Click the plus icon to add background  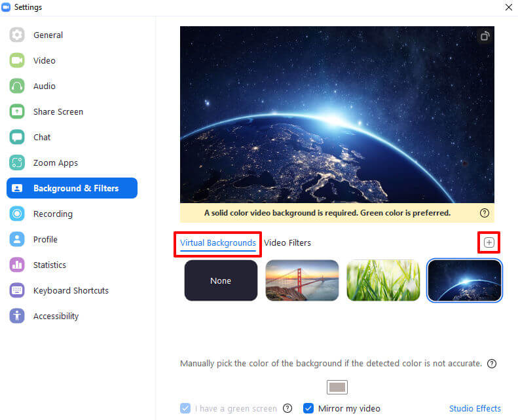(x=489, y=242)
